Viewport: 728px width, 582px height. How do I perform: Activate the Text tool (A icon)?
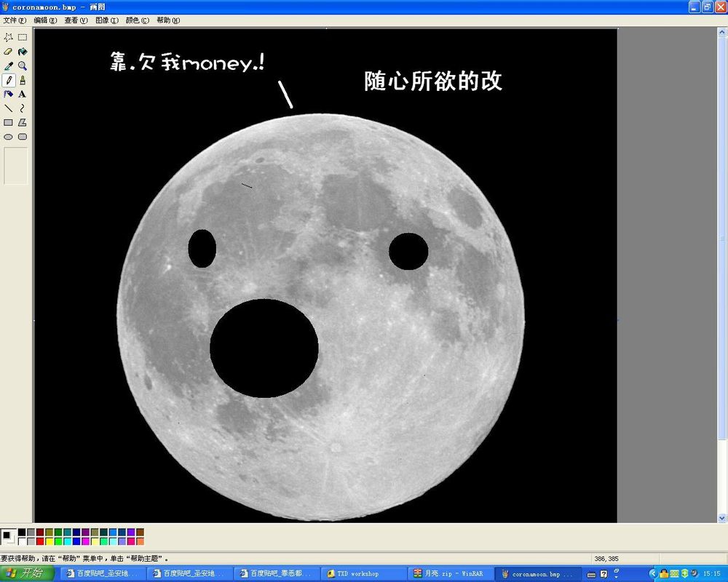tap(23, 95)
